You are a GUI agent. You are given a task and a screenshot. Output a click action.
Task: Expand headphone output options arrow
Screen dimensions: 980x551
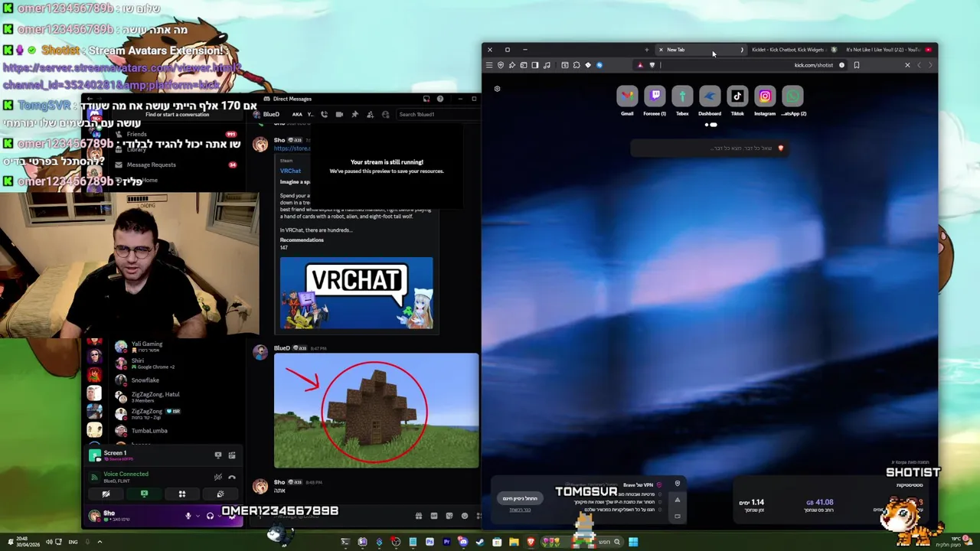click(220, 516)
